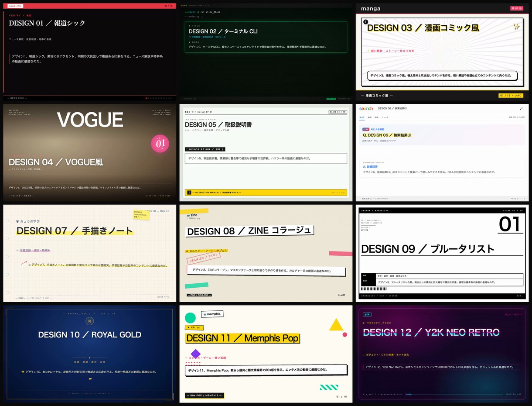Click the yellow MEMO sticky note

tap(141, 214)
